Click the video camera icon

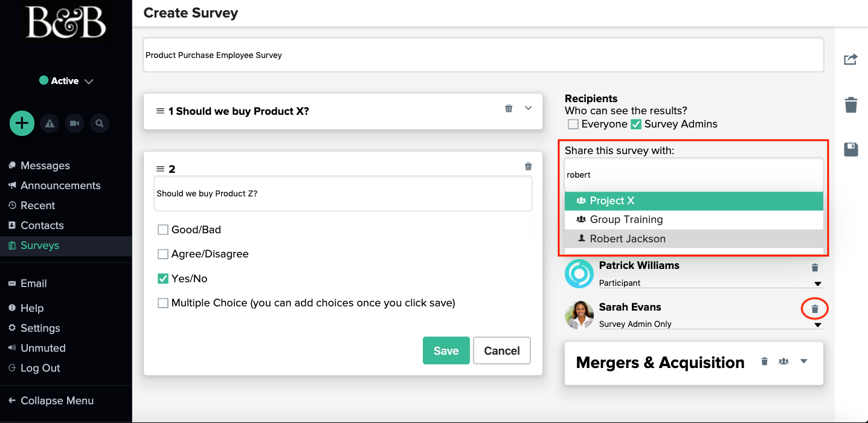[74, 123]
